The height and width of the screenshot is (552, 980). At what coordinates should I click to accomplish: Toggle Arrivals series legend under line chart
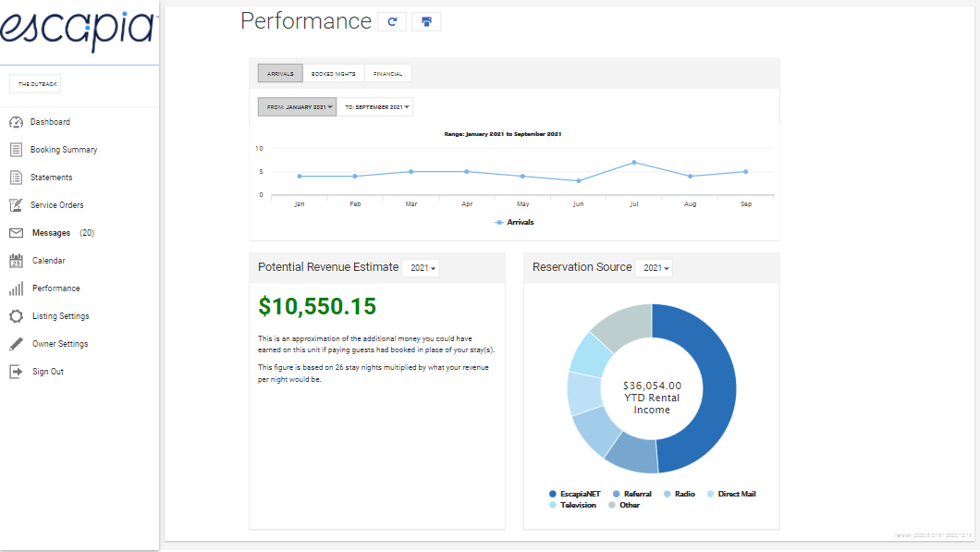click(514, 222)
